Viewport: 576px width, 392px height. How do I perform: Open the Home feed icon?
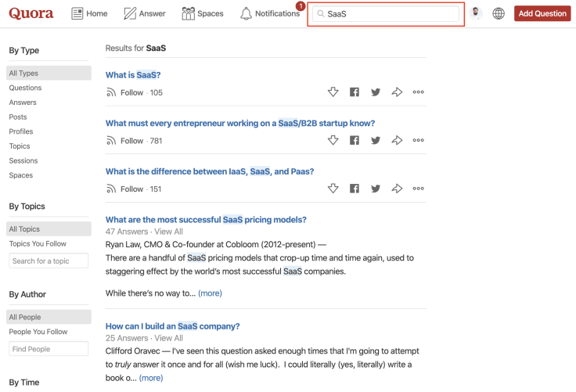pyautogui.click(x=77, y=13)
